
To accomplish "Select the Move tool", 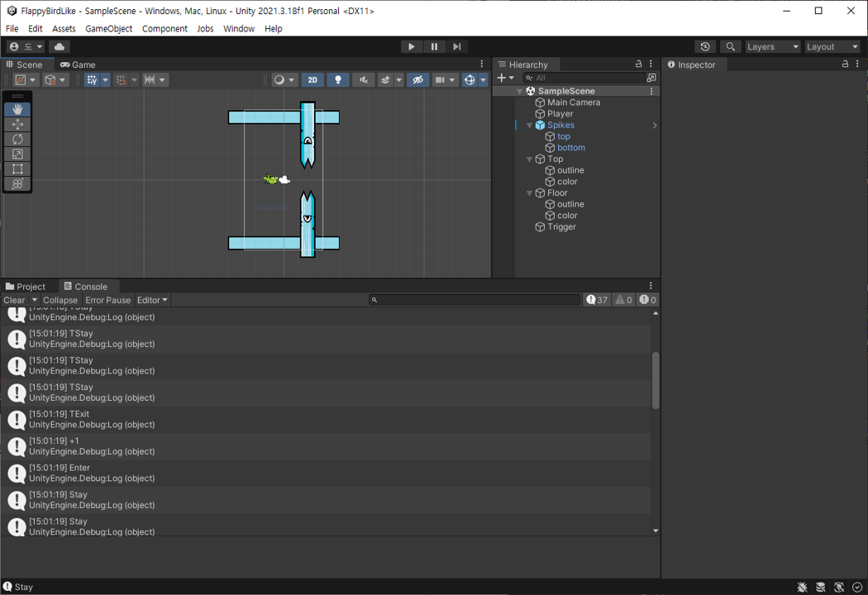I will pos(17,124).
